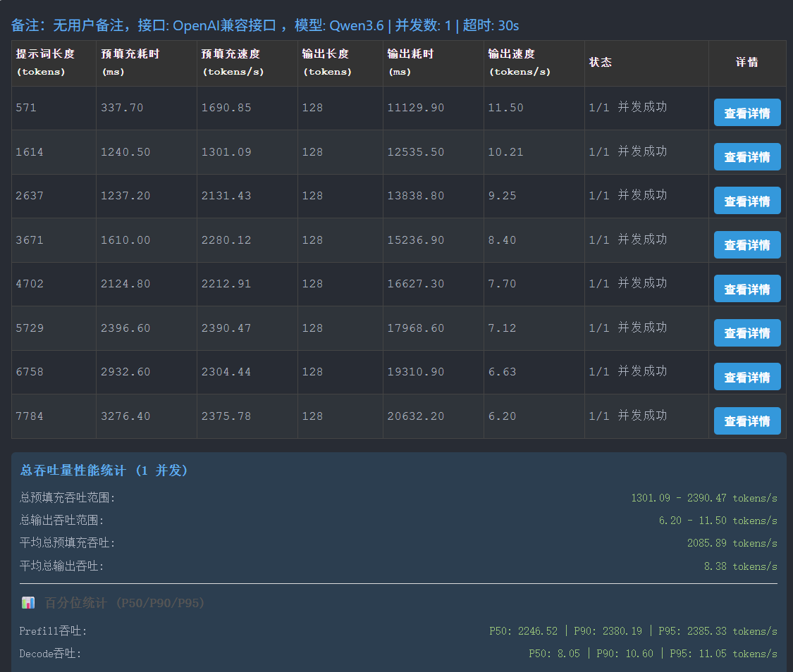
Task: Click the prompt length cell 2637
Action: [x=30, y=196]
